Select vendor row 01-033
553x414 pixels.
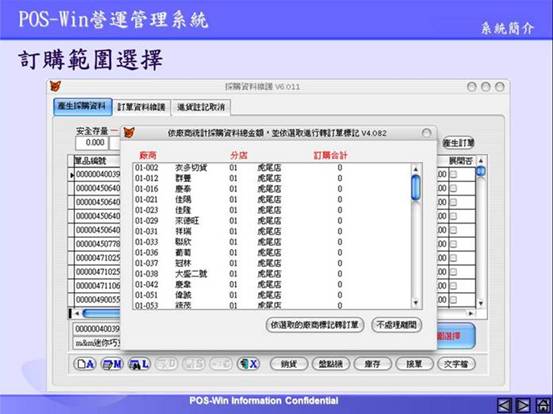coord(272,242)
